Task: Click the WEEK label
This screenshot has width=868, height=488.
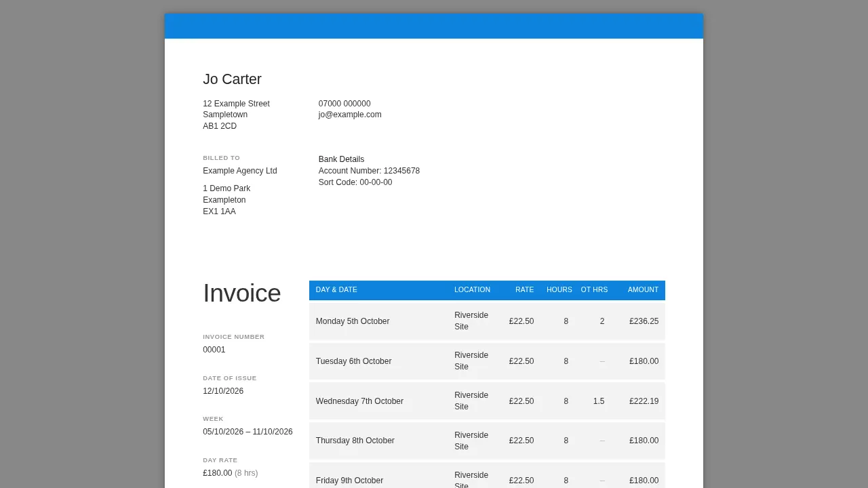Action: (213, 419)
